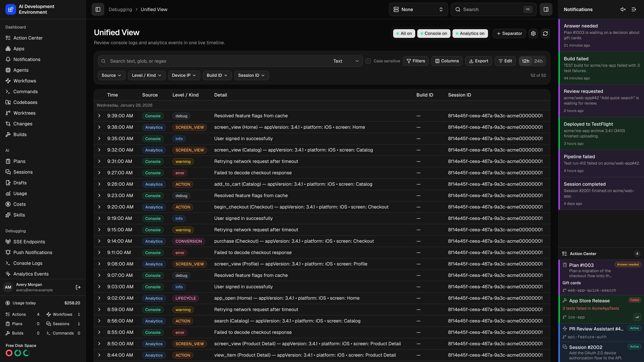Open Console Logs menu item
This screenshot has width=644, height=362.
pos(43,263)
